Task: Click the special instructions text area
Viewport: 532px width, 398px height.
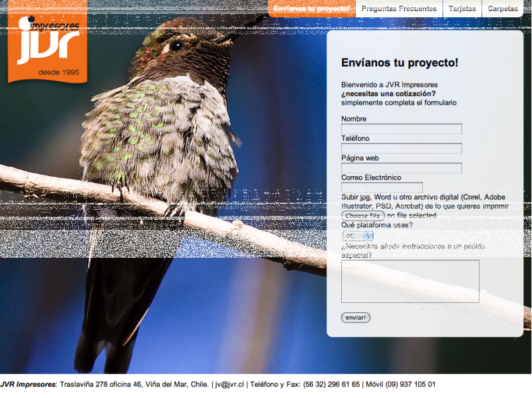Action: click(410, 281)
